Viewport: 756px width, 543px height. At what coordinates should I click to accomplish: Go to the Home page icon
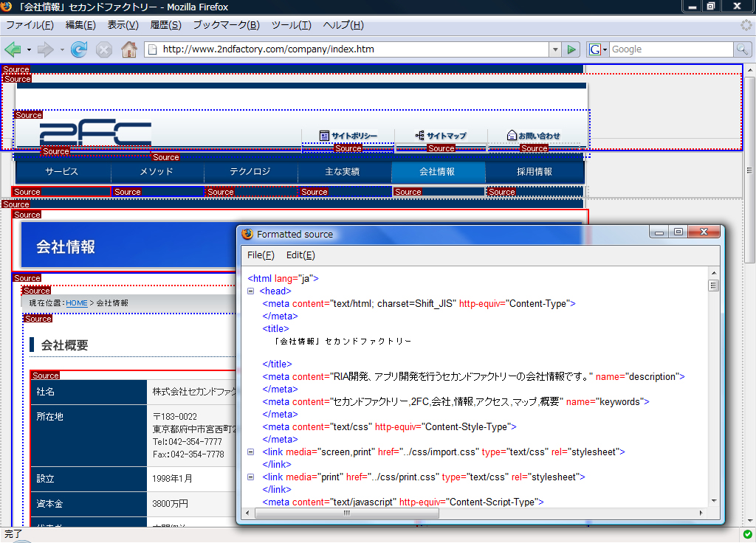pyautogui.click(x=128, y=49)
